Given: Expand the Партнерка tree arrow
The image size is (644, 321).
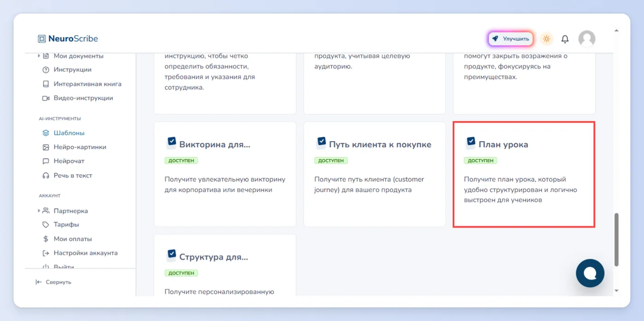Looking at the screenshot, I should pos(39,210).
